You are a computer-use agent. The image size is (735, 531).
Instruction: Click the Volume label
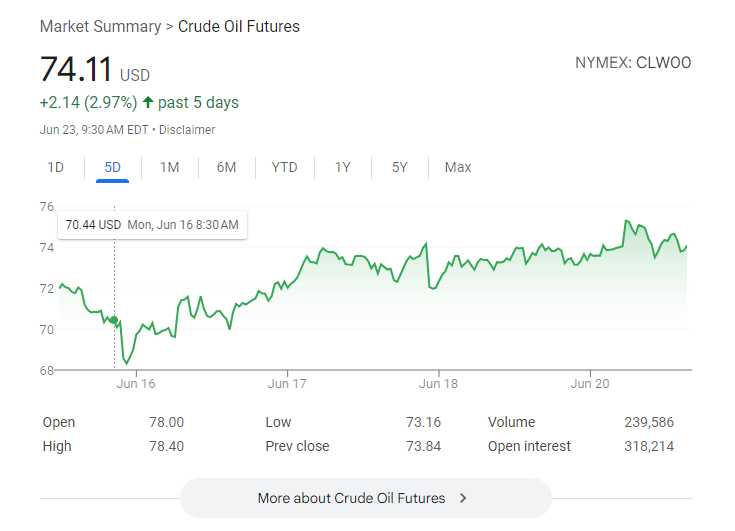[511, 422]
